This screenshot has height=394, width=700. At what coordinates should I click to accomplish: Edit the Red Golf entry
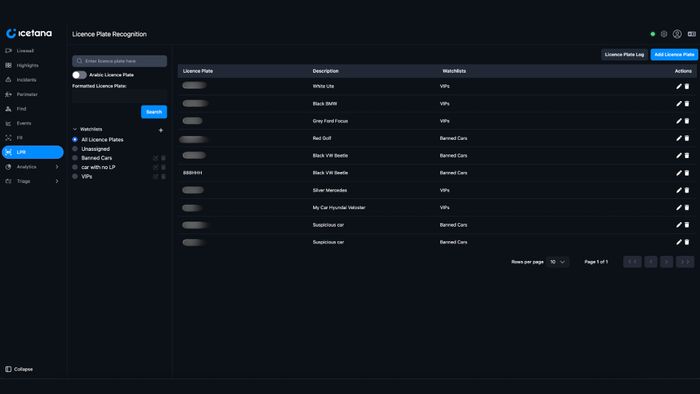tap(679, 138)
